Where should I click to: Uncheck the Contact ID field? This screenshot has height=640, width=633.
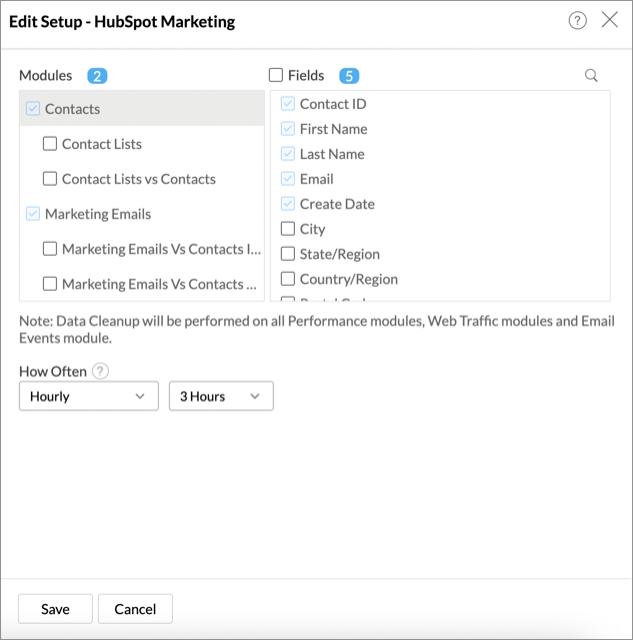(x=288, y=104)
